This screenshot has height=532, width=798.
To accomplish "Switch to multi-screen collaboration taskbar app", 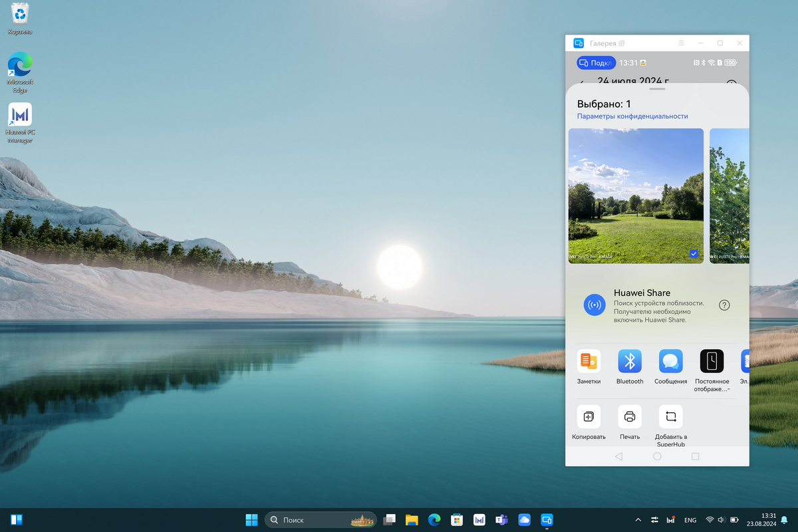I will [x=547, y=519].
